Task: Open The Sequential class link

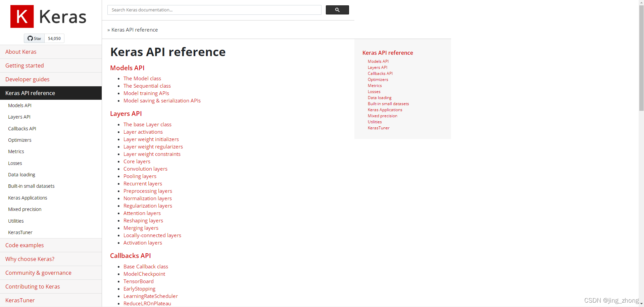Action: (147, 86)
